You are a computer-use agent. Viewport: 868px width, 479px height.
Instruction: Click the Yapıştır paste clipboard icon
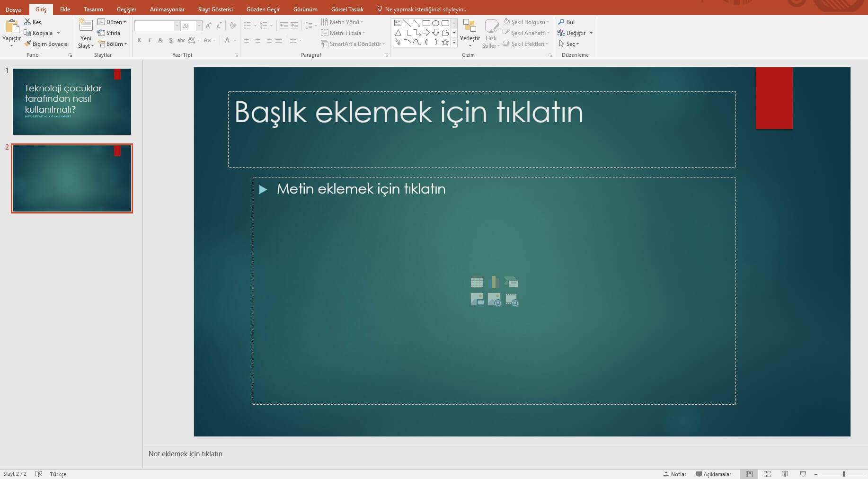point(12,27)
